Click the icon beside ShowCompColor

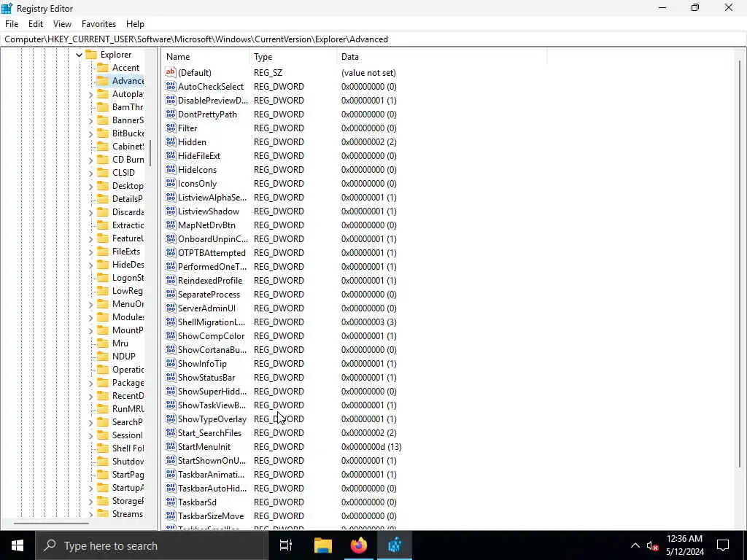click(171, 335)
